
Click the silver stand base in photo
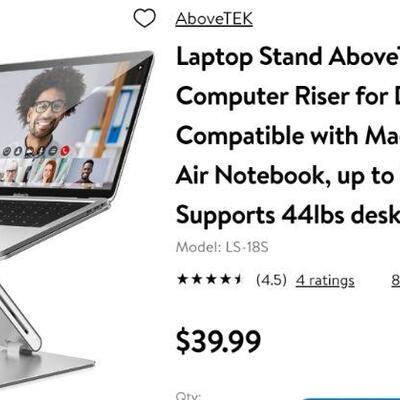(x=47, y=368)
